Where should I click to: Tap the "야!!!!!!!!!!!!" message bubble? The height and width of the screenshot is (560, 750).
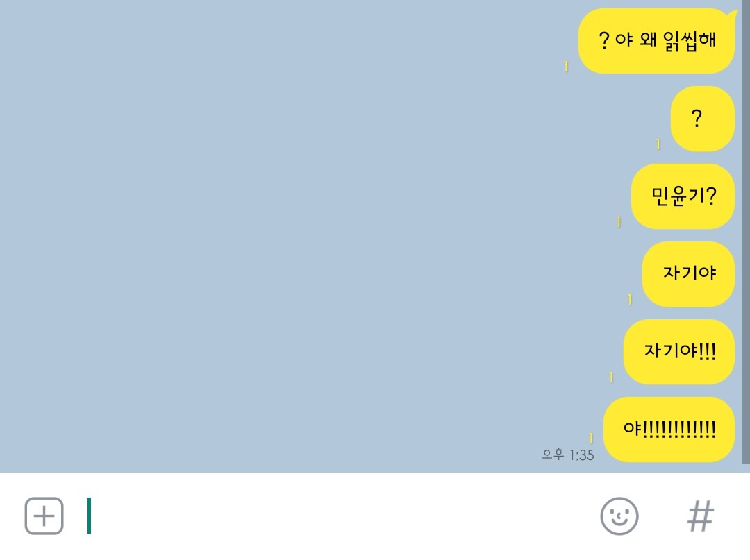[669, 430]
